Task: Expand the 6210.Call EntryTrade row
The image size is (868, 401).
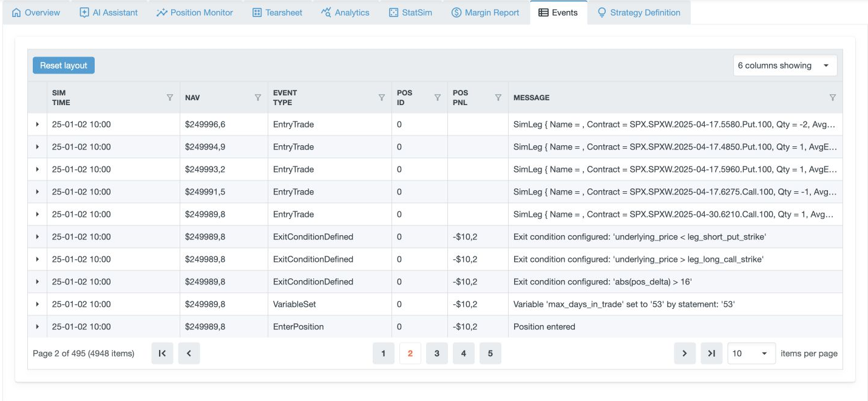Action: (x=38, y=214)
